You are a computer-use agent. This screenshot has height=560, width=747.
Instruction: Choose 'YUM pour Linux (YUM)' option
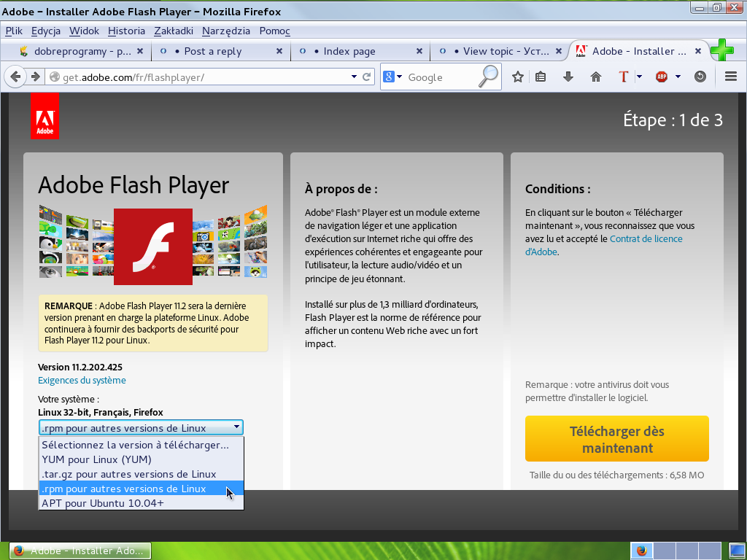(x=96, y=459)
